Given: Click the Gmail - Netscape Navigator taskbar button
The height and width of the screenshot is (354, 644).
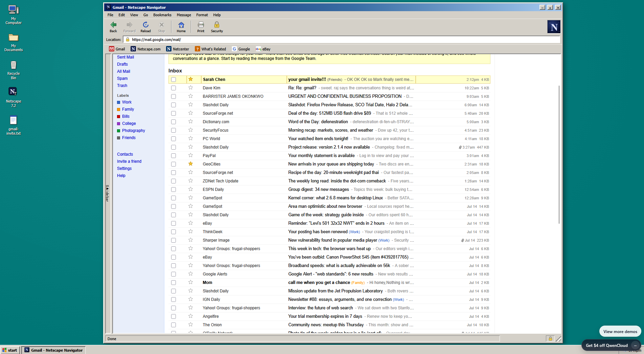Looking at the screenshot, I should click(53, 350).
